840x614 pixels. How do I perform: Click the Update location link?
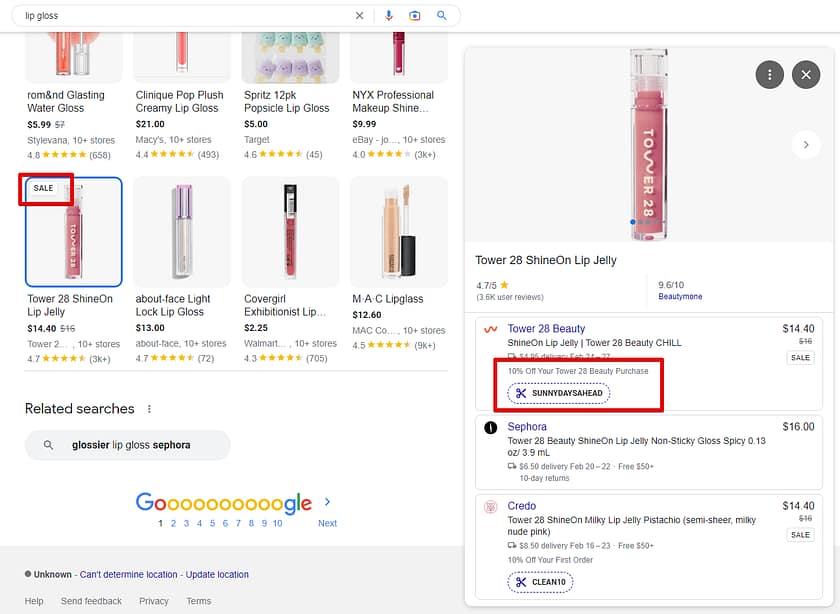point(217,575)
